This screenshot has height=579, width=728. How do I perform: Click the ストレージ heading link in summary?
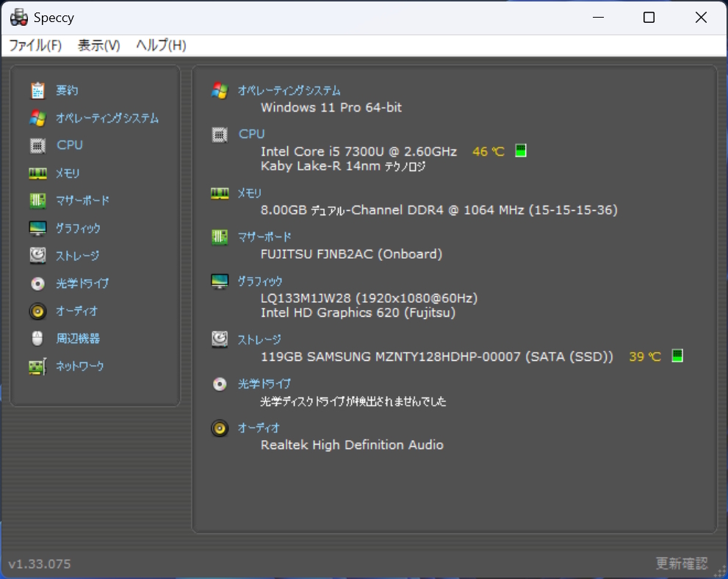point(259,340)
